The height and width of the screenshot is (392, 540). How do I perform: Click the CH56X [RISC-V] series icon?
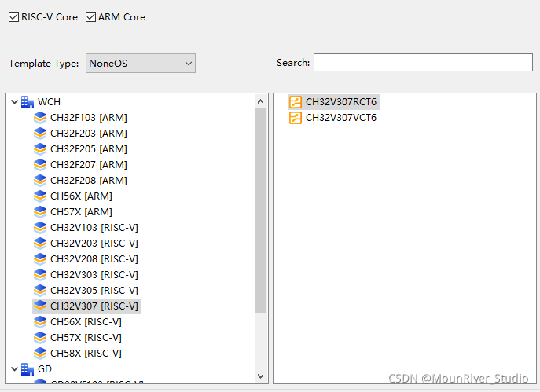pyautogui.click(x=40, y=322)
